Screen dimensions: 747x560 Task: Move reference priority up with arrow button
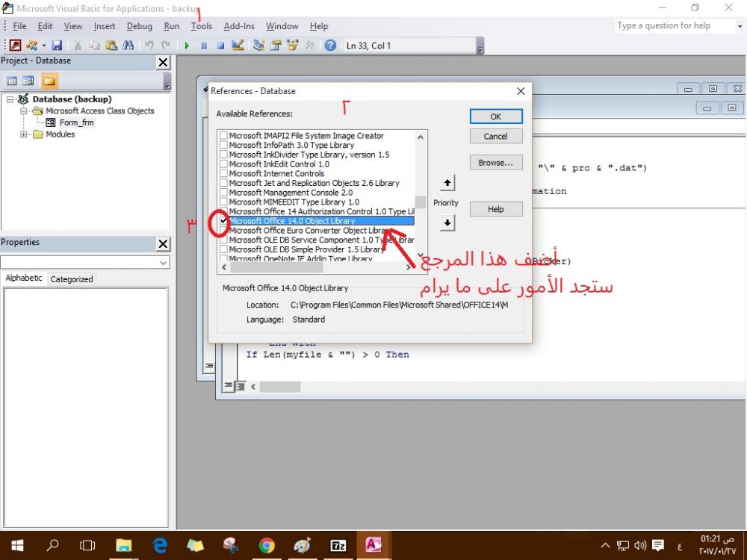(x=447, y=183)
